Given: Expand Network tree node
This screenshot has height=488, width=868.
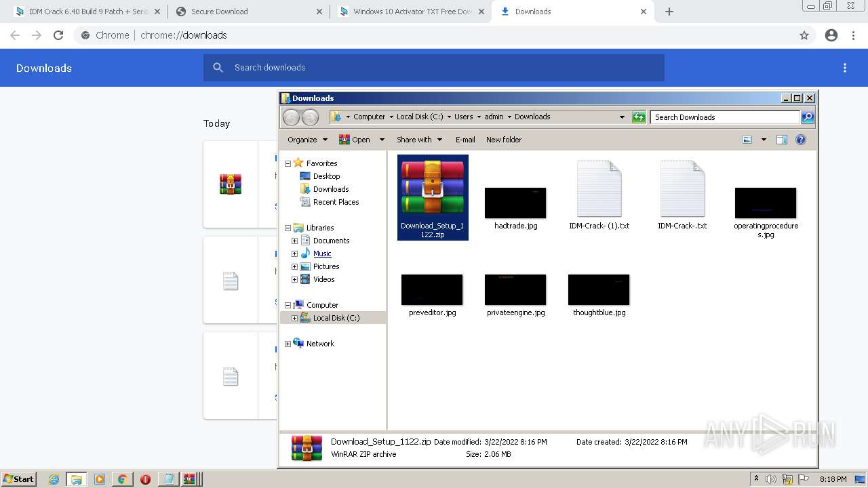Looking at the screenshot, I should click(288, 344).
